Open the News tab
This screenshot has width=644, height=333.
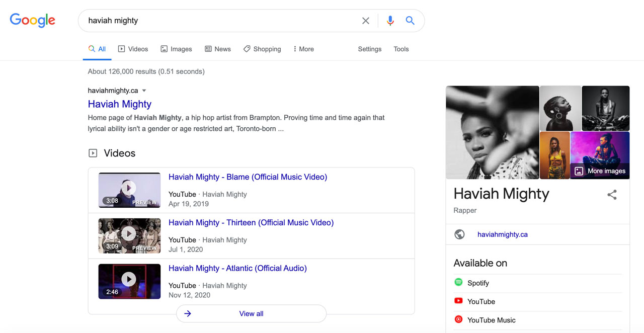pyautogui.click(x=218, y=49)
